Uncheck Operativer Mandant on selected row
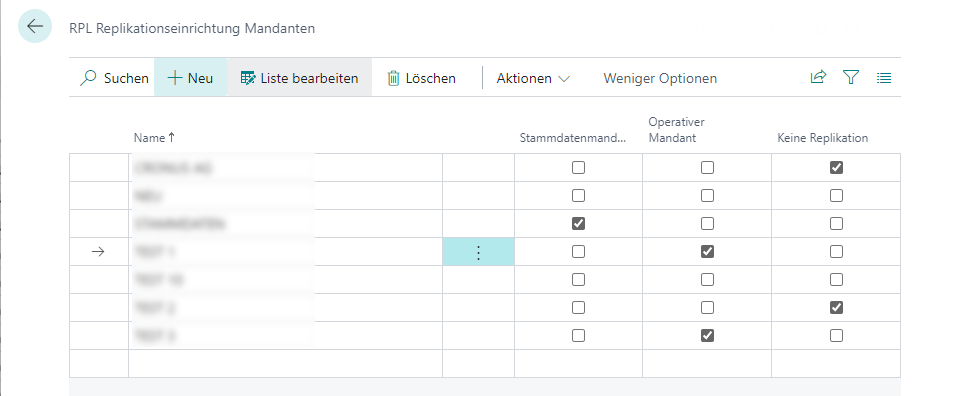Viewport: 968px width, 396px height. [707, 251]
